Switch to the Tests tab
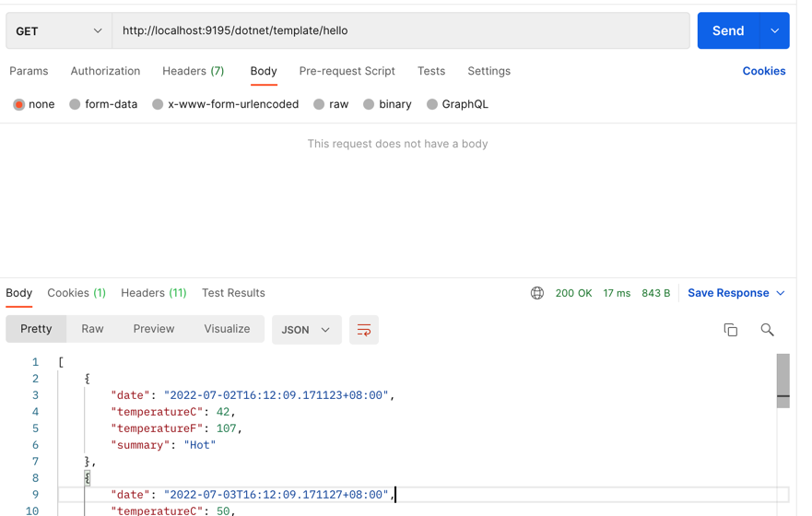 point(431,71)
